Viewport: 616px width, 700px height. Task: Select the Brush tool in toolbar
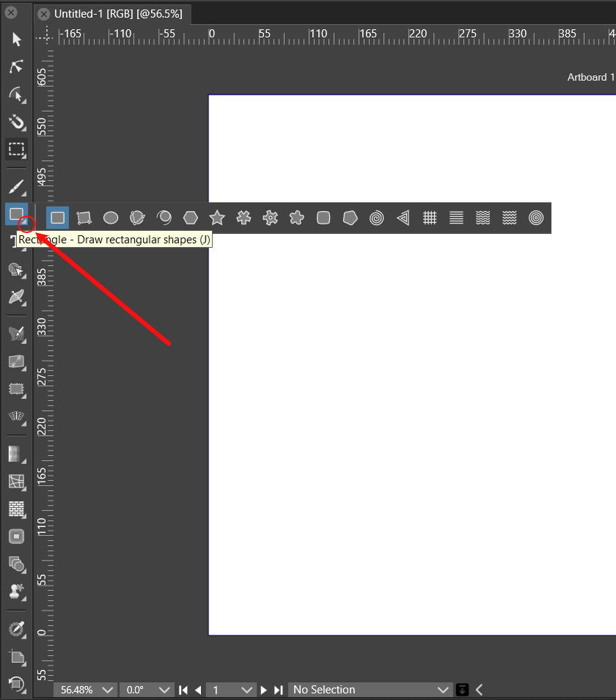click(x=16, y=187)
